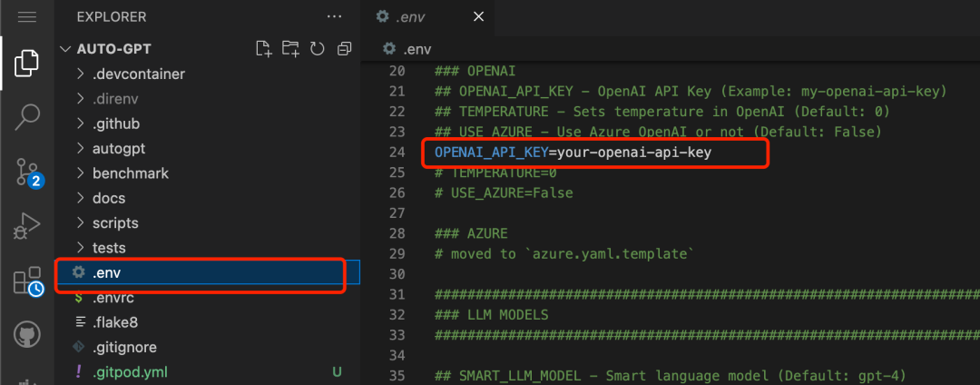The height and width of the screenshot is (385, 980).
Task: Close the .env editor tab
Action: (479, 17)
